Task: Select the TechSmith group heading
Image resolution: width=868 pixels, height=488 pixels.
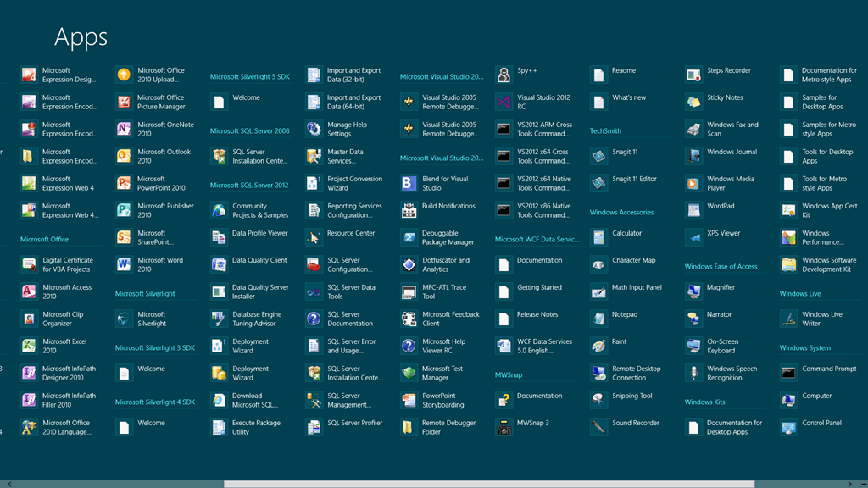Action: click(605, 131)
